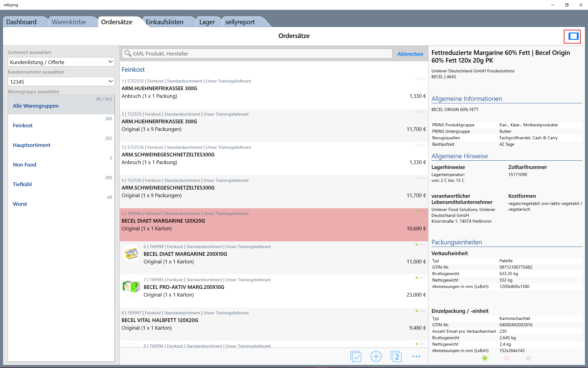Click the Becel Pro-Aktiv product image
This screenshot has width=588, height=368.
131,287
